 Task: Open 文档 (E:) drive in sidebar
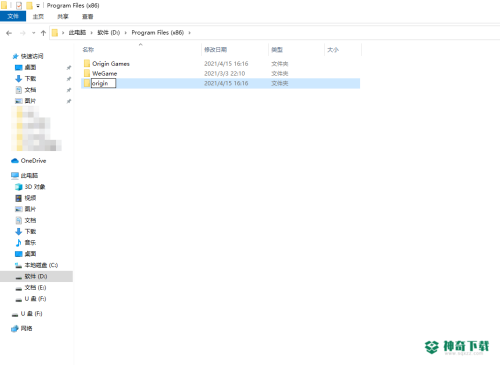coord(35,288)
